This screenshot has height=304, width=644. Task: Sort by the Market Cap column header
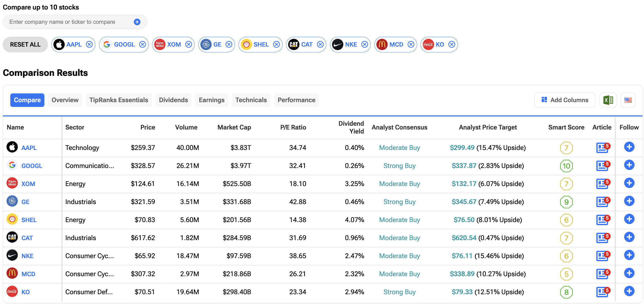coord(234,127)
